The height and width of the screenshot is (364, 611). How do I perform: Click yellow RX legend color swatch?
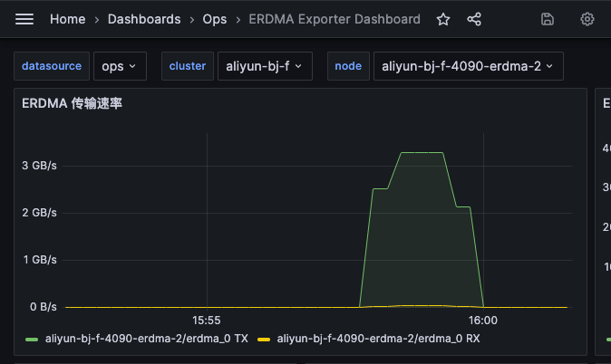(264, 339)
